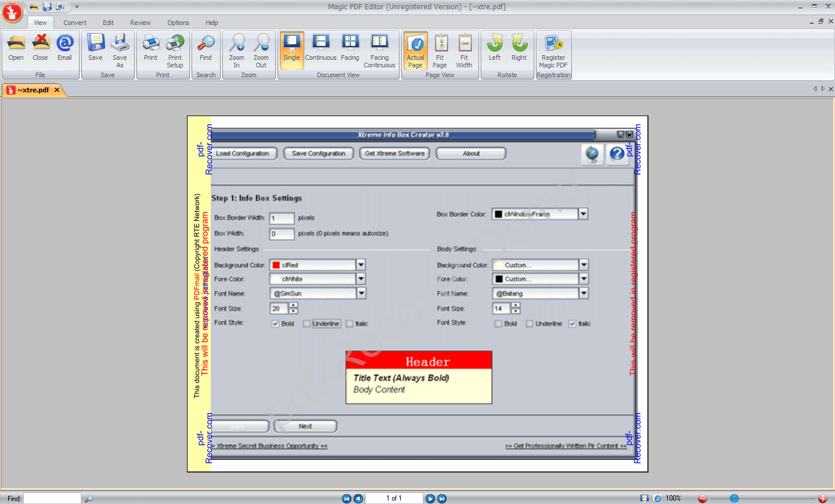835x504 pixels.
Task: Go to last page button
Action: pos(442,498)
